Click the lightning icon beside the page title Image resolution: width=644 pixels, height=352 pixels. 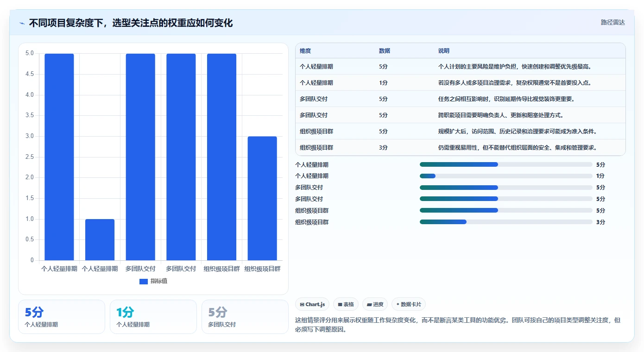point(22,23)
